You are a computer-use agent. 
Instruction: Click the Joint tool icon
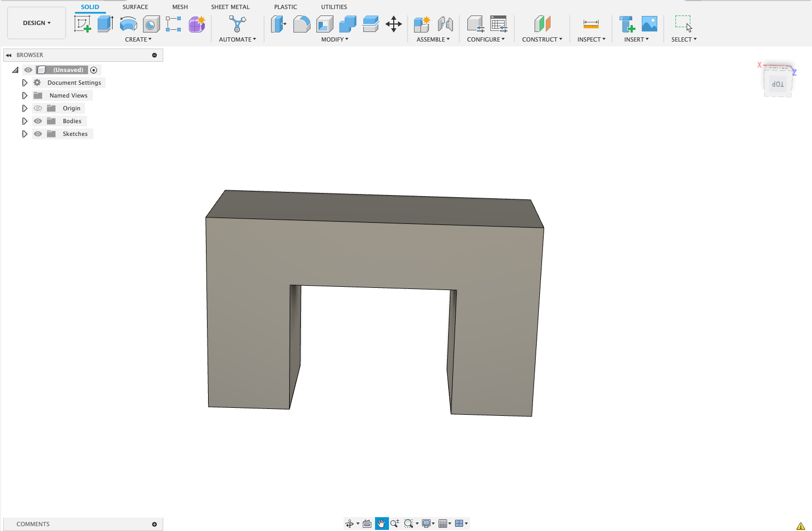pos(445,24)
